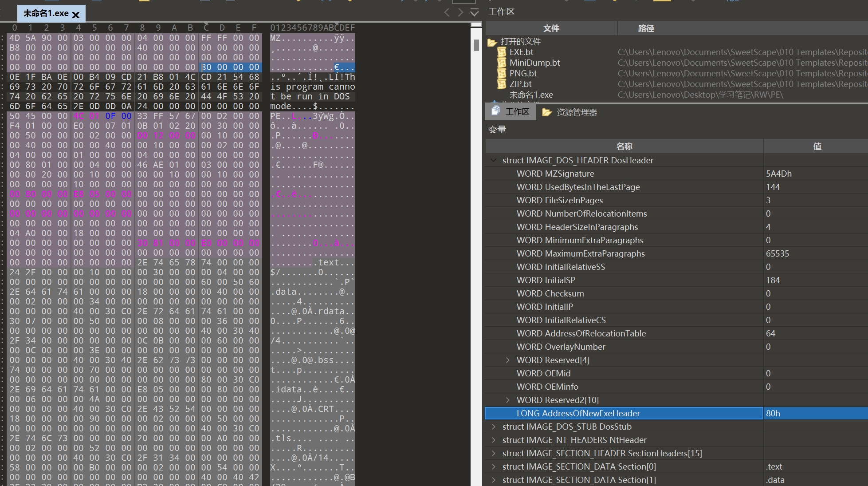Select WORD MinimumExtraParagraphs row
This screenshot has width=868, height=486.
tap(676, 240)
